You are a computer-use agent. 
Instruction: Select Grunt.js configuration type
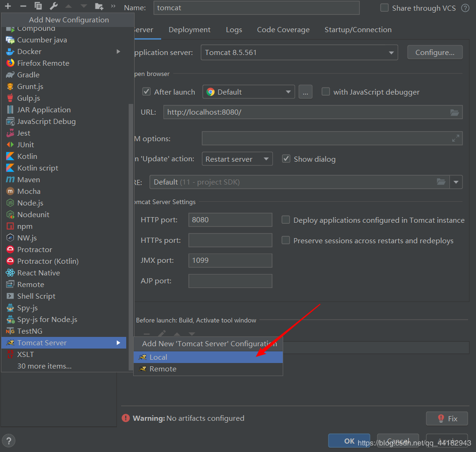pos(64,87)
